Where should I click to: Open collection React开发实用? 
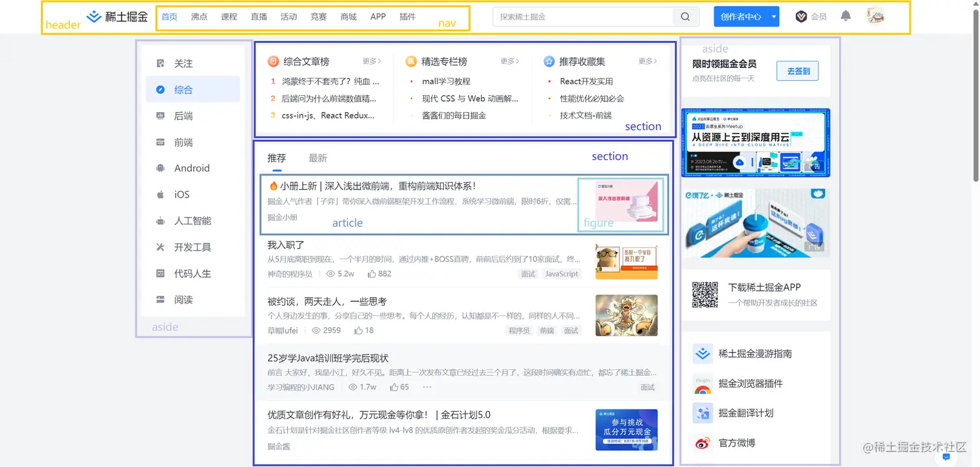(x=587, y=82)
